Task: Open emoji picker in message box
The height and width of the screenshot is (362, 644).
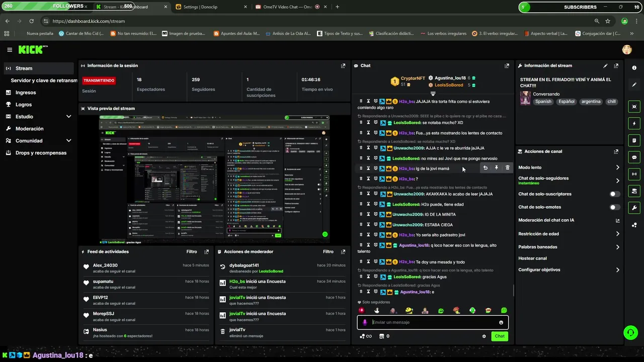Action: click(501, 322)
